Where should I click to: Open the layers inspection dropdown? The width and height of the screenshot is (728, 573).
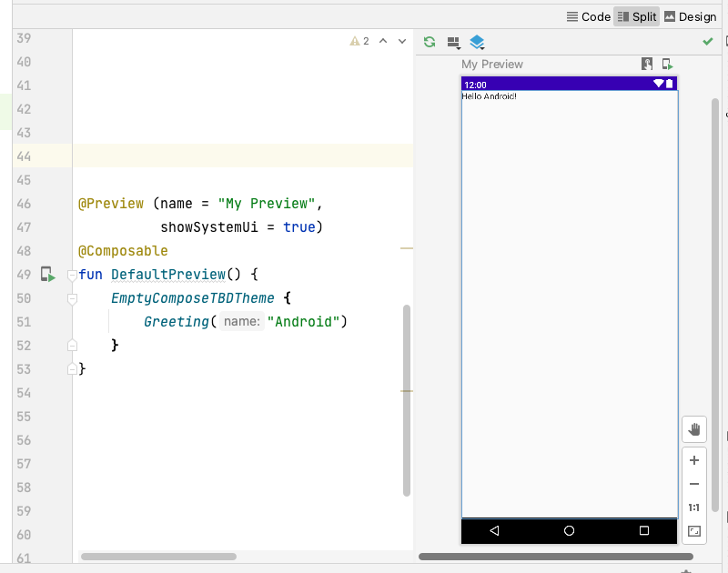coord(477,42)
